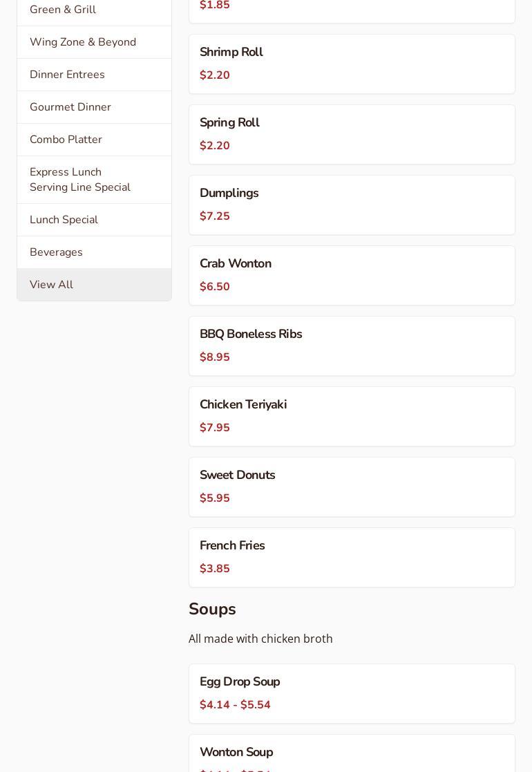Select BBQ Boneless Ribs item
The image size is (532, 772).
coord(352,346)
